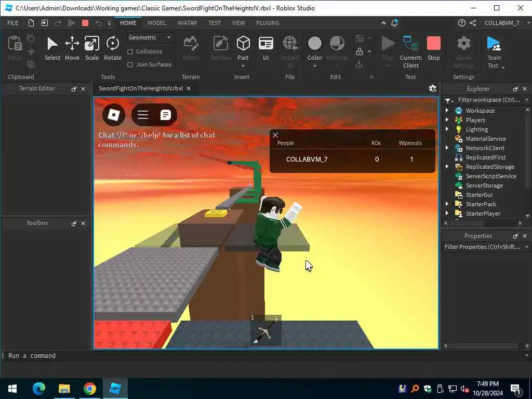
Task: Expand the StarterPlayer tree node
Action: tap(447, 213)
